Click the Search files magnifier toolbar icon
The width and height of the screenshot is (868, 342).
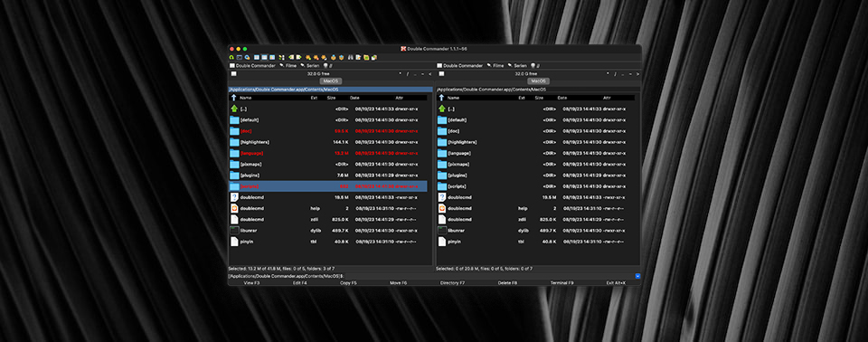[247, 57]
